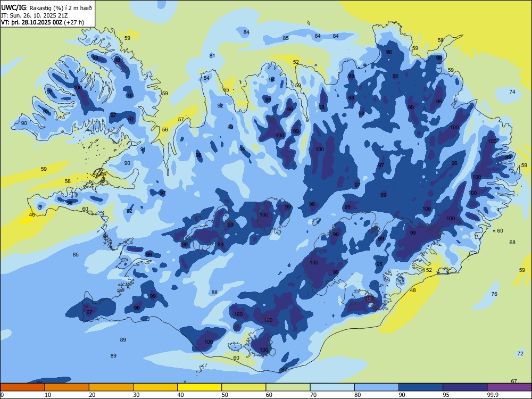Click the legend tick label '50'
The image size is (532, 399).
coord(225,395)
